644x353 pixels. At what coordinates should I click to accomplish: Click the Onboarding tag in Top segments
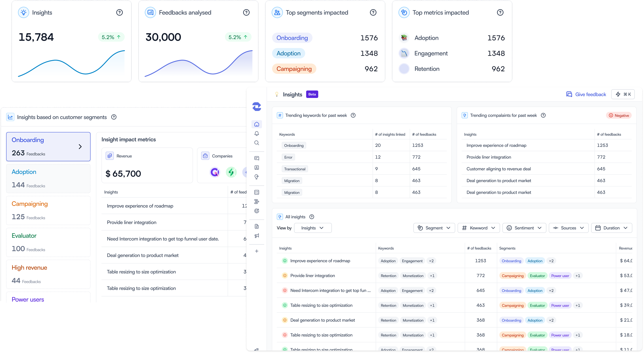tap(292, 38)
